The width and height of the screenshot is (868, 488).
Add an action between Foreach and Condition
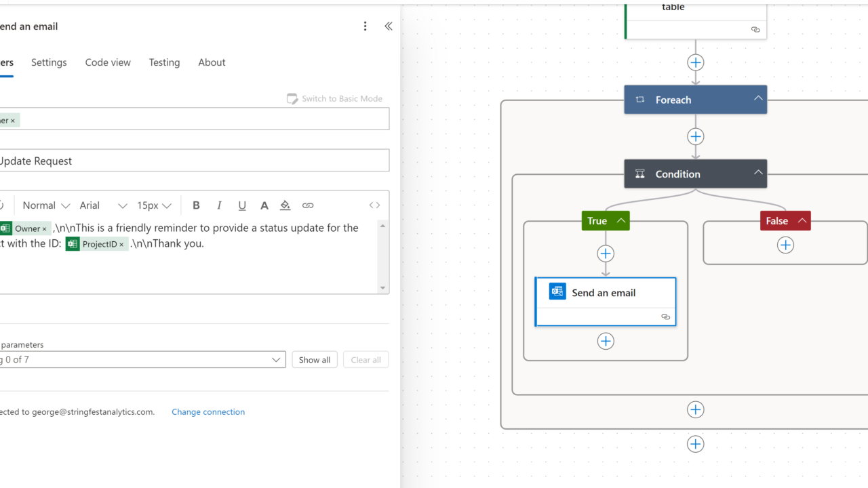(x=696, y=137)
